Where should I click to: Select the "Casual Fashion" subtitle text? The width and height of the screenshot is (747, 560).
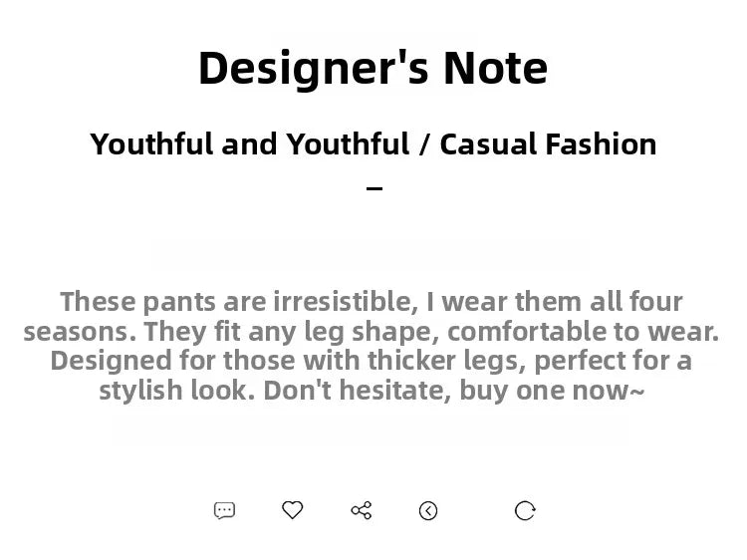[x=549, y=143]
